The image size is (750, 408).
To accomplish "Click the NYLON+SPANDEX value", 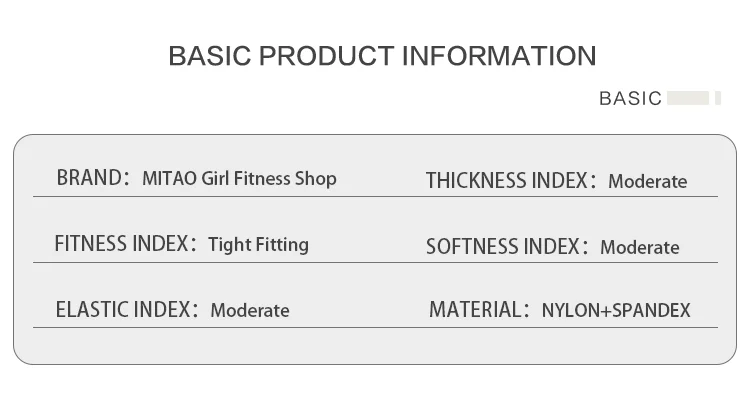I will coord(616,310).
